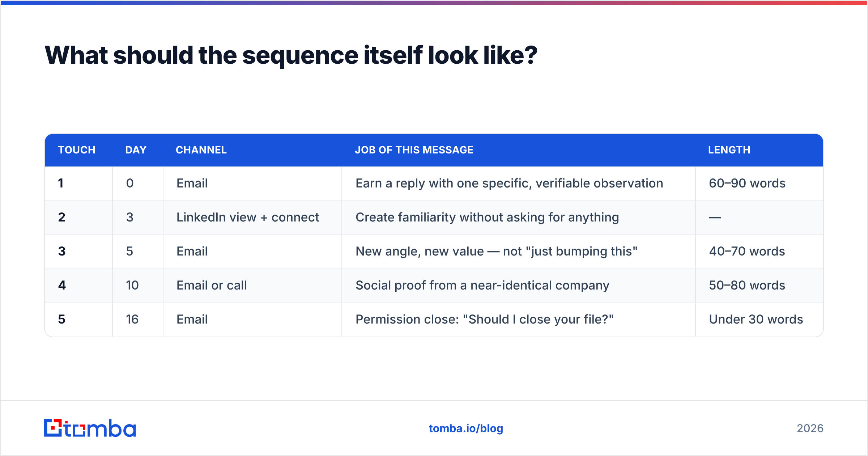This screenshot has height=456, width=868.
Task: Click the 'New angle, new value' cell
Action: coord(518,252)
